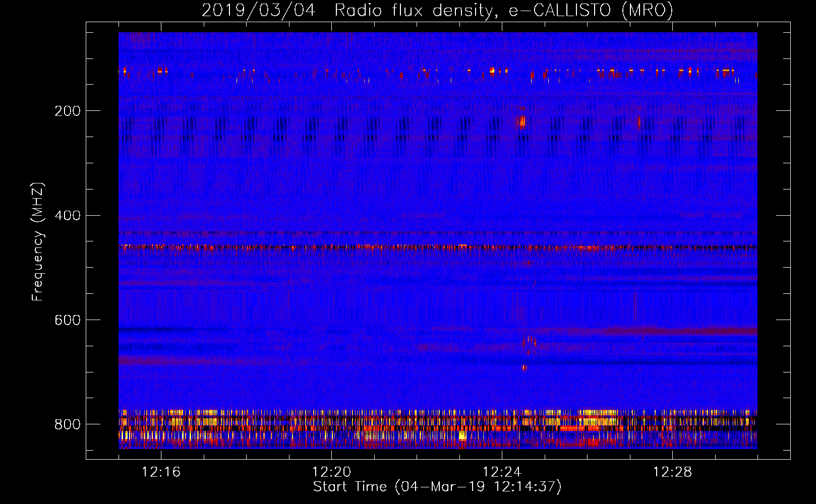
Task: Click the 'Start Time (04-Mar-19 12:14:37)' label
Action: pyautogui.click(x=437, y=487)
